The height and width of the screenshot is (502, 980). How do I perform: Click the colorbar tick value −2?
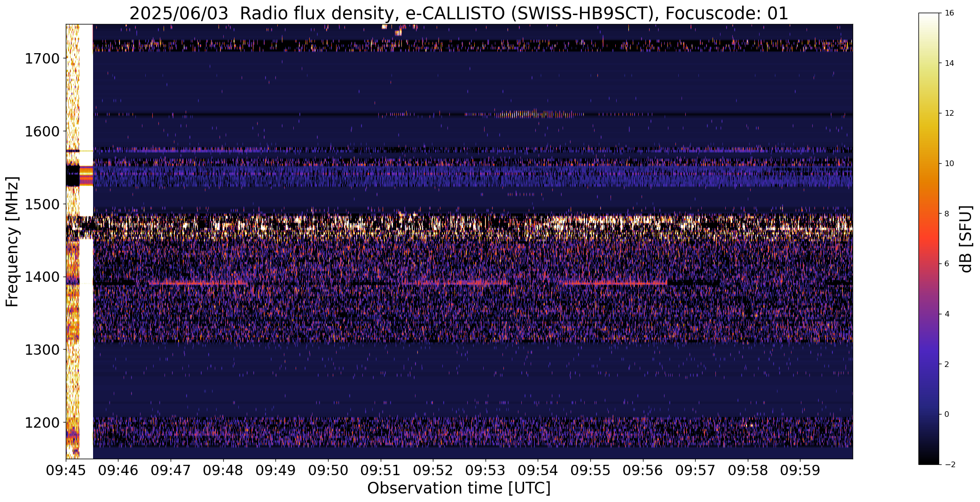coord(949,465)
